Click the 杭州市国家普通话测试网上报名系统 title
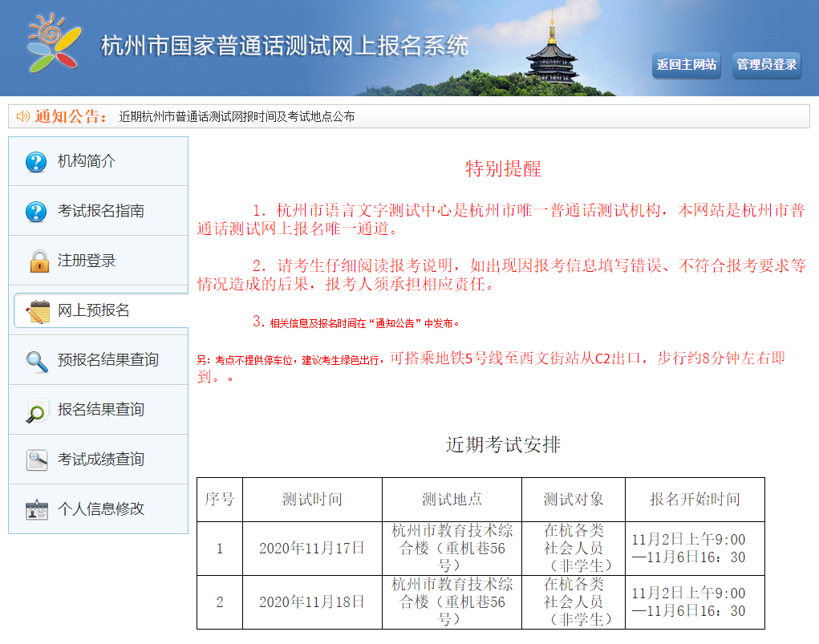Viewport: 819px width, 644px height. coord(284,46)
